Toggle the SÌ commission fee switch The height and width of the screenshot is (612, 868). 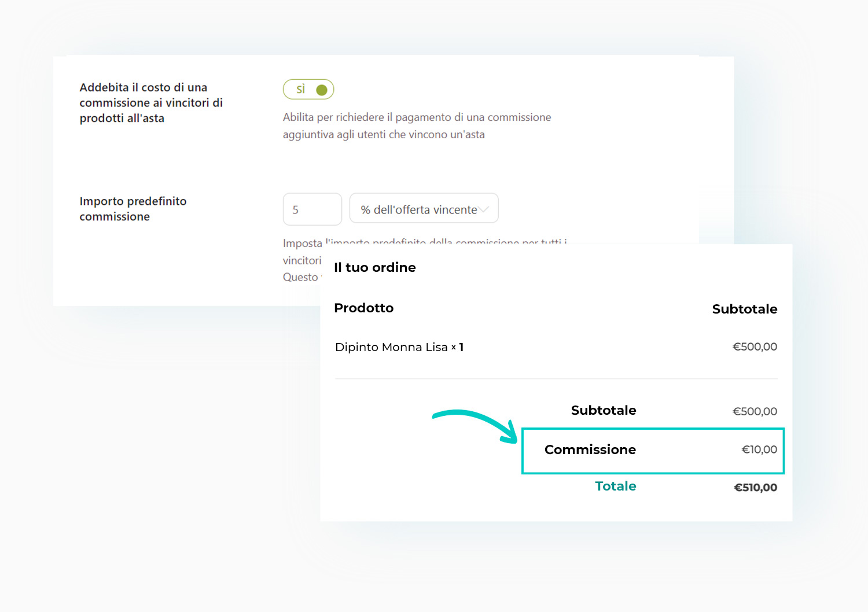pos(308,90)
